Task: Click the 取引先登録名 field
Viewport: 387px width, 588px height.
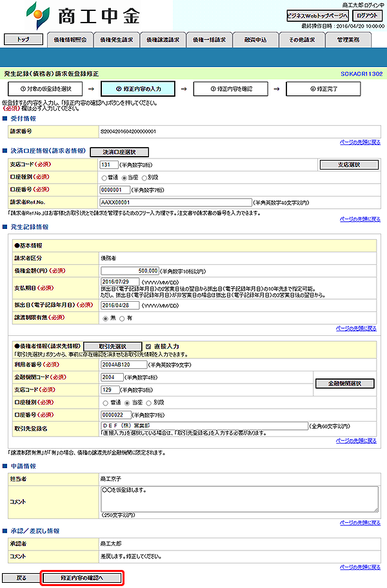Action: [x=204, y=426]
